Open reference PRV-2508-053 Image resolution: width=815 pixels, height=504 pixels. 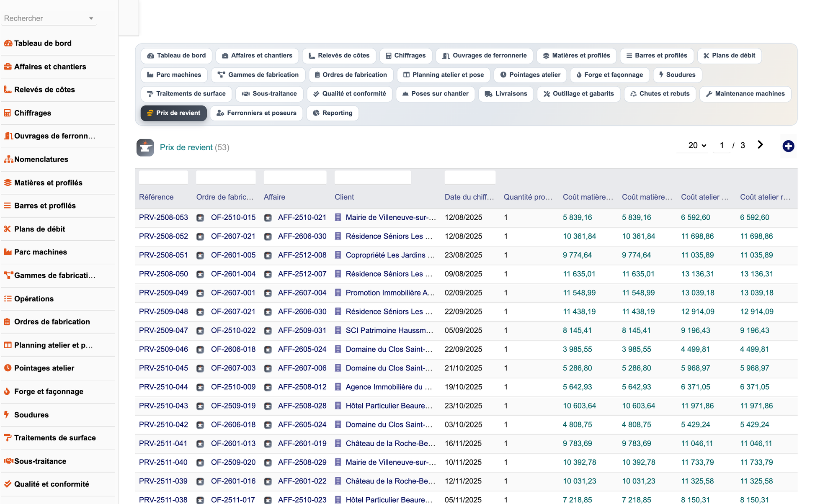tap(163, 218)
